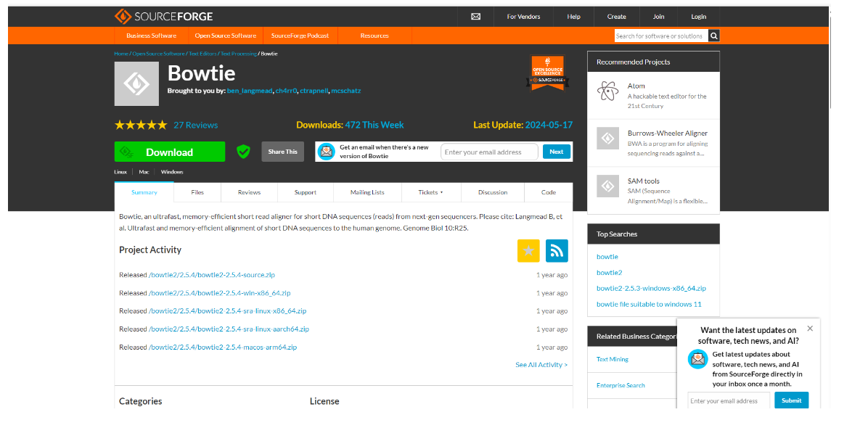Open contributor ctrapnell profile
868x428 pixels.
coord(314,90)
